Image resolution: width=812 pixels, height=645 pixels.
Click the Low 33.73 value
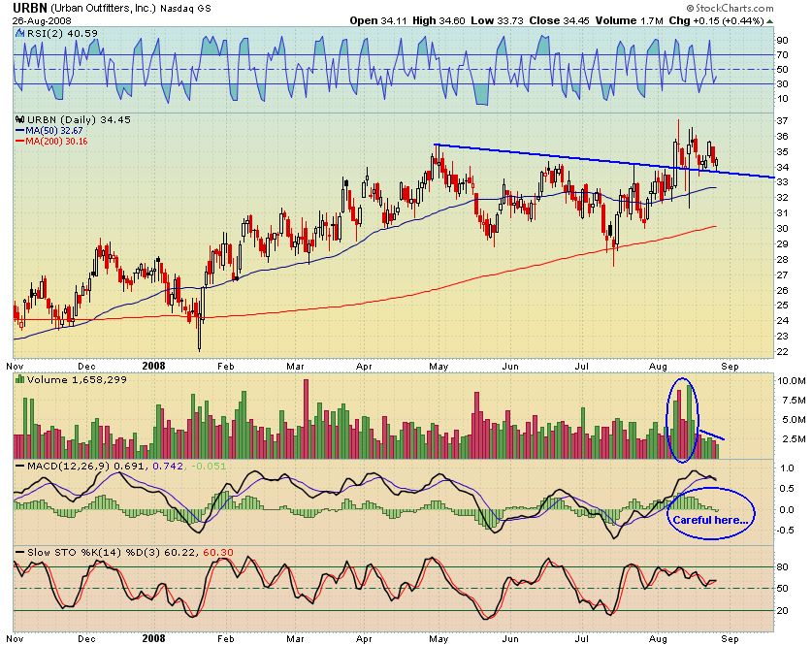click(497, 20)
